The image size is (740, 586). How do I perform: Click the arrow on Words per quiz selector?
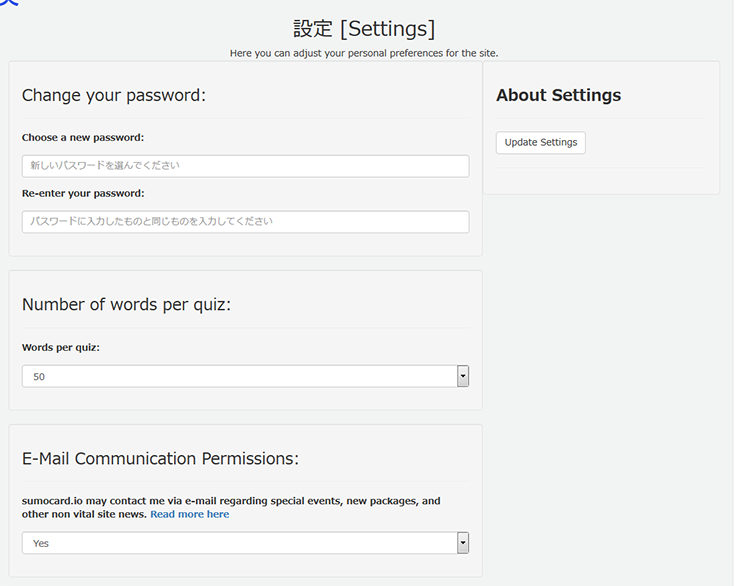tap(463, 376)
